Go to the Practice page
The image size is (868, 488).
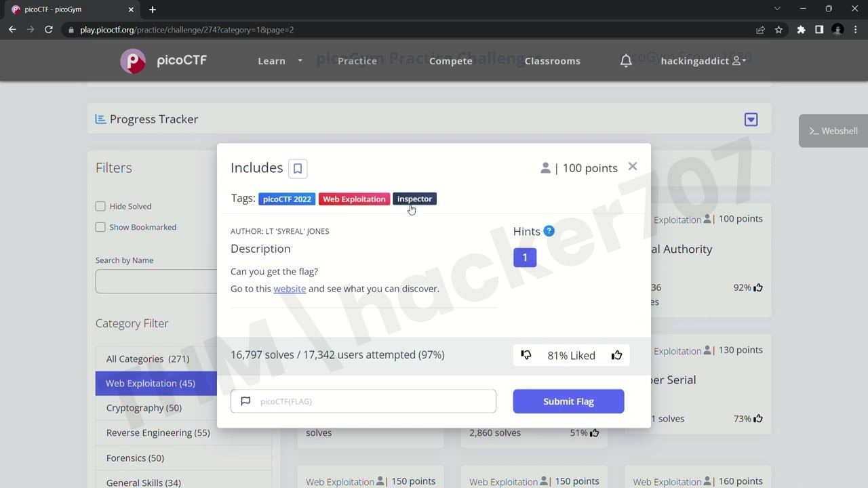pyautogui.click(x=357, y=61)
